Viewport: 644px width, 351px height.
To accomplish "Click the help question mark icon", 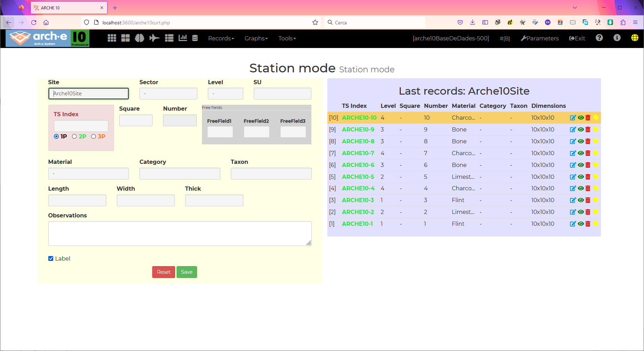I will pos(599,38).
